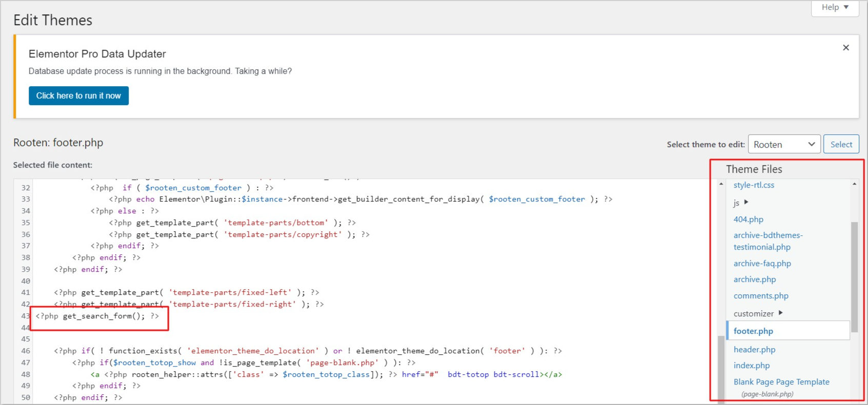Open comments.php theme file

click(x=761, y=296)
